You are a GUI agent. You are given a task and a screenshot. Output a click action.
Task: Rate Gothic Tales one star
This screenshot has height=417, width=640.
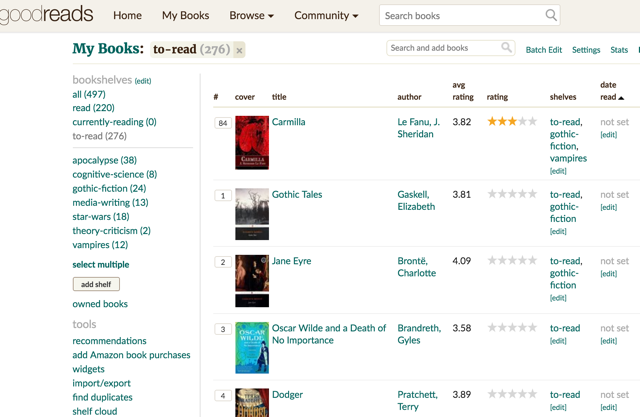point(492,194)
